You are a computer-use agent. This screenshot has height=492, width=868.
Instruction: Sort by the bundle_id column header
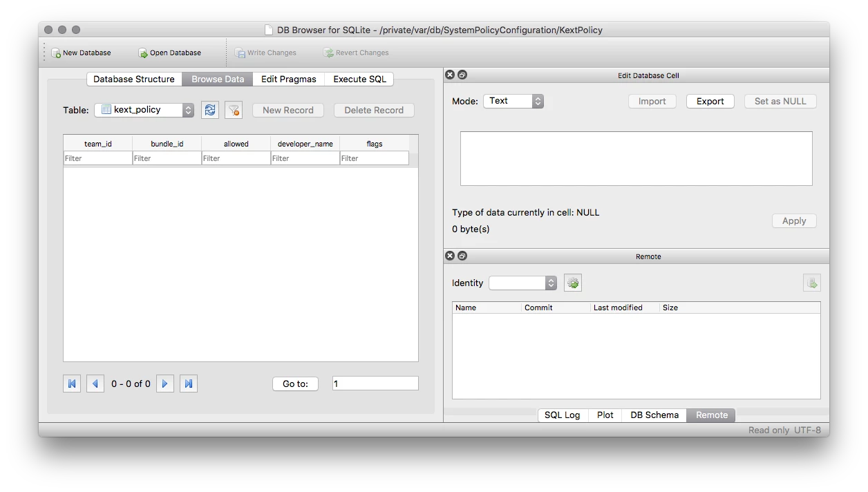(167, 144)
